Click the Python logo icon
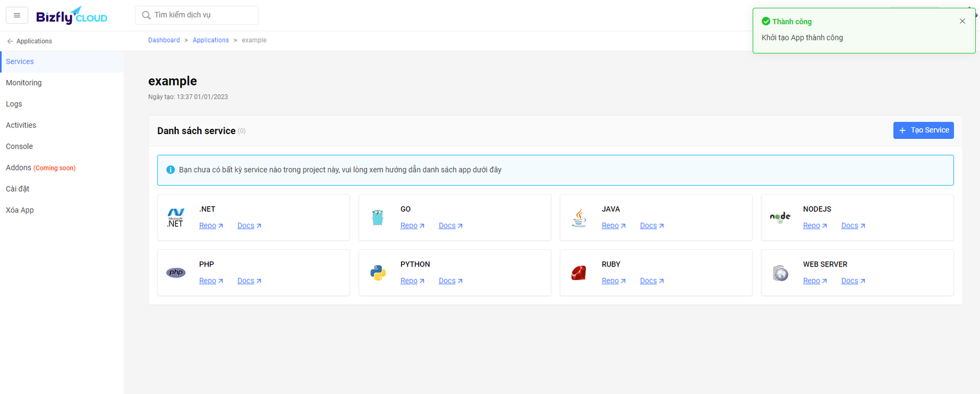This screenshot has height=394, width=980. (x=378, y=273)
